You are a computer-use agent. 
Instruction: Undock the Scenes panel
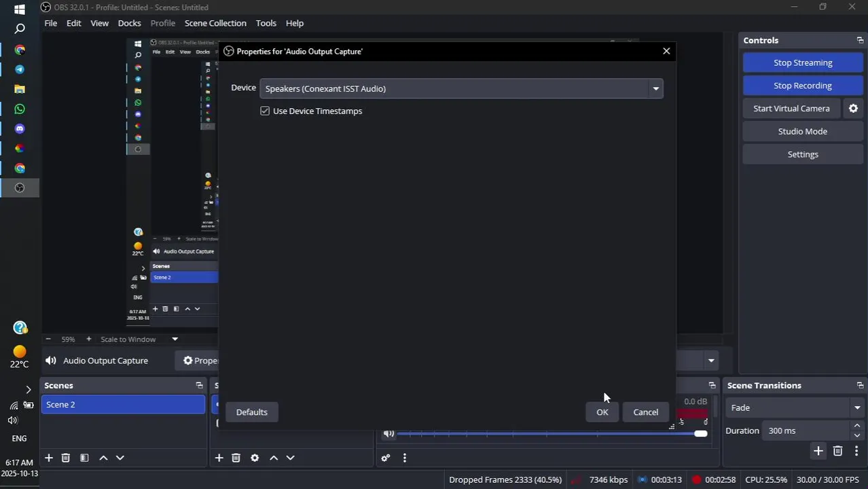click(199, 386)
